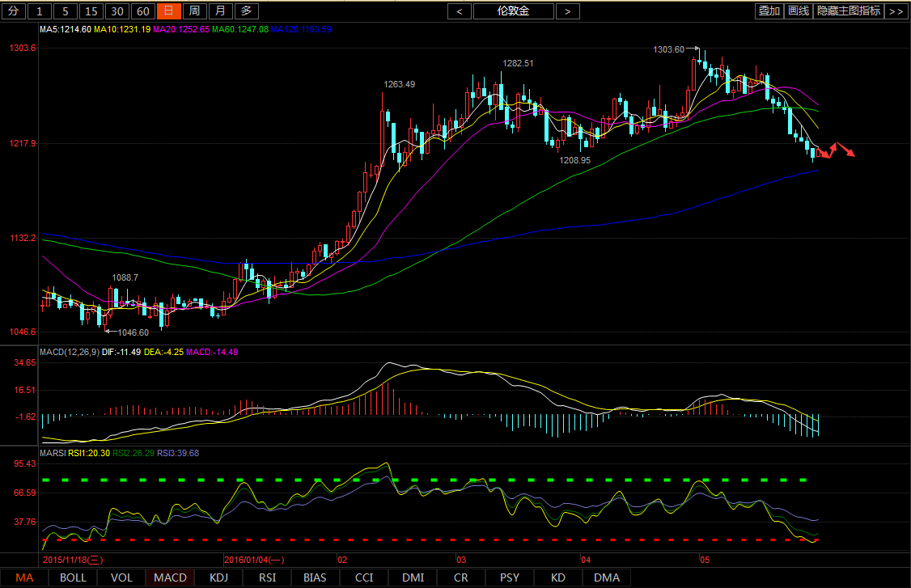Click the RSI2:26.29 value
Screen dimensions: 911x588
133,453
